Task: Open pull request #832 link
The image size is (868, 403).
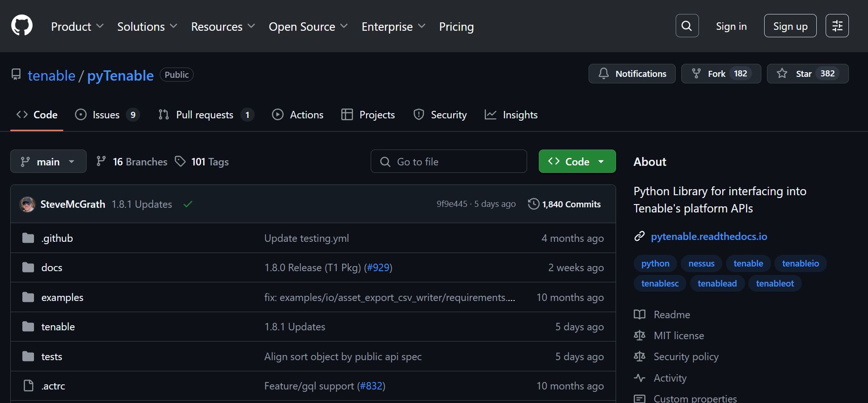Action: point(371,386)
